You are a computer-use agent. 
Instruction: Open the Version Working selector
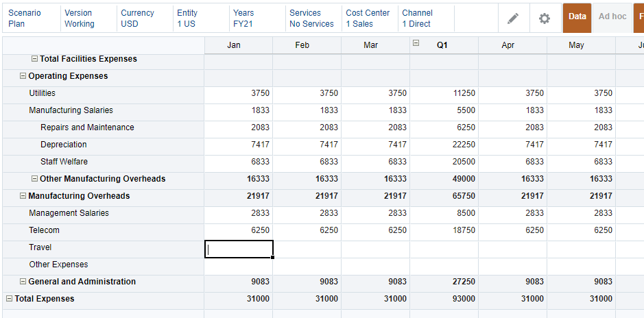(x=88, y=19)
